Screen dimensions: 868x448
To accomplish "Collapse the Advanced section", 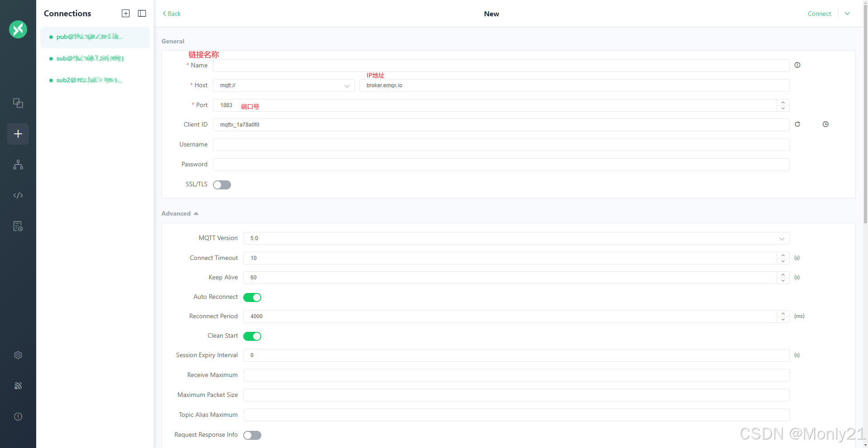I will point(180,213).
